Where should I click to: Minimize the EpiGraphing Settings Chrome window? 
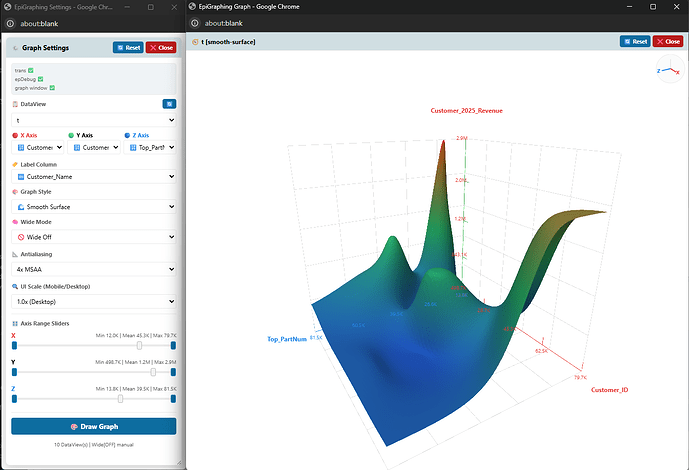point(127,7)
